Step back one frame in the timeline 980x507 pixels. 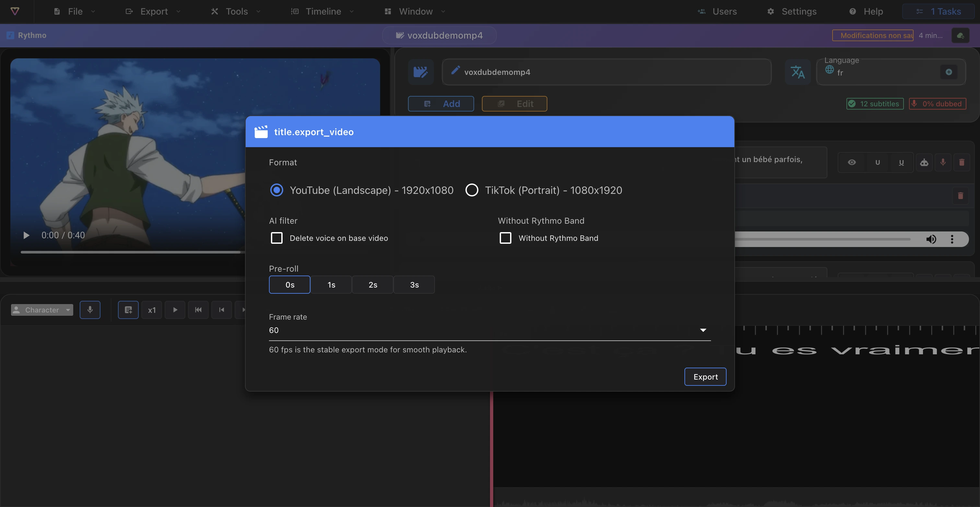click(x=222, y=310)
